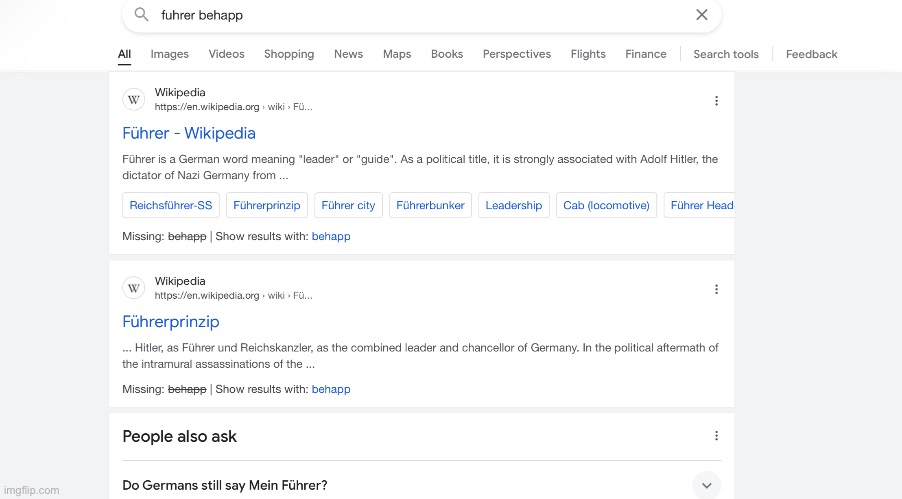Click the Führerbunker sitelink chip
This screenshot has width=902, height=499.
(430, 205)
